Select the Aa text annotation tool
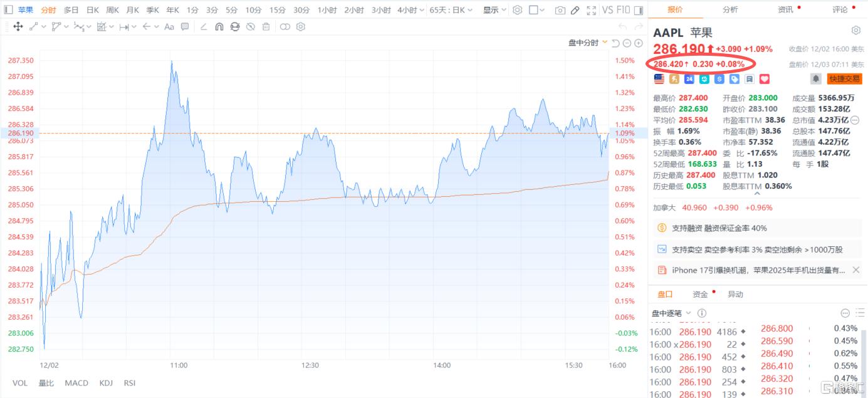868x398 pixels. click(169, 26)
